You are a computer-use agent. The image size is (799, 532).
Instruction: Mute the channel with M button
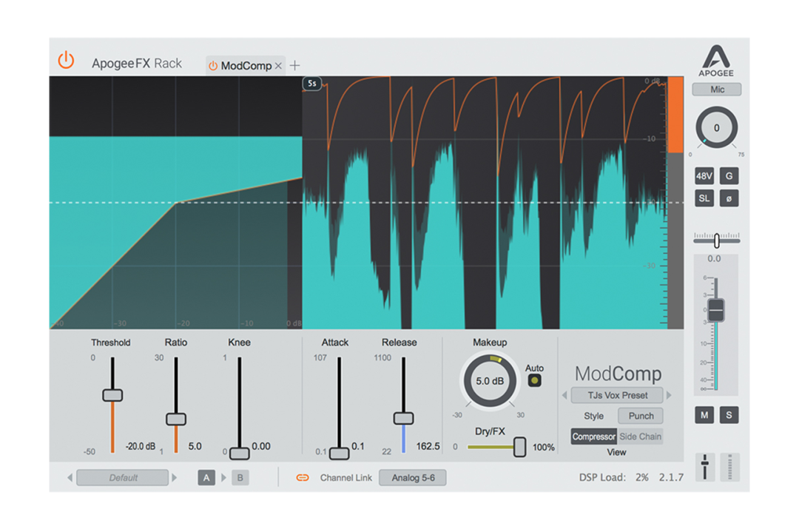pos(704,415)
